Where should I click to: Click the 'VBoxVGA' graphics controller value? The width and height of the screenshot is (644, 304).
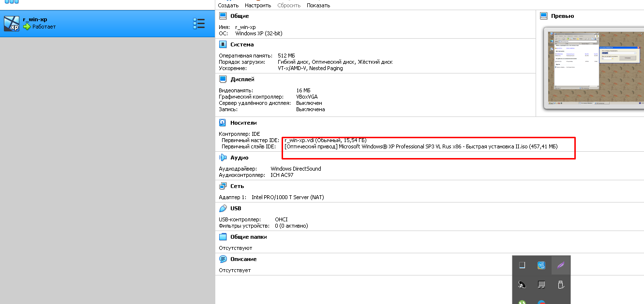307,97
